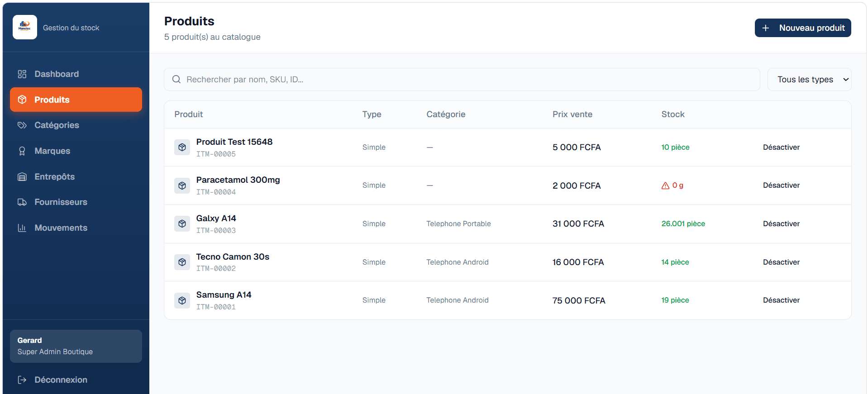Click the box icon of Produit Test 15648
Image resolution: width=868 pixels, height=394 pixels.
(x=182, y=147)
